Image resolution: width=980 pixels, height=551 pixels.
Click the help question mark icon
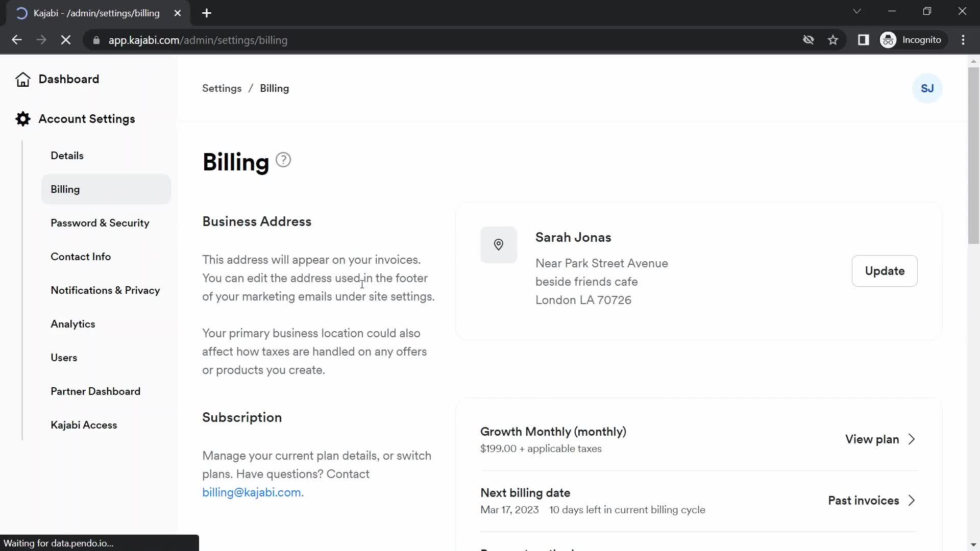click(x=283, y=160)
